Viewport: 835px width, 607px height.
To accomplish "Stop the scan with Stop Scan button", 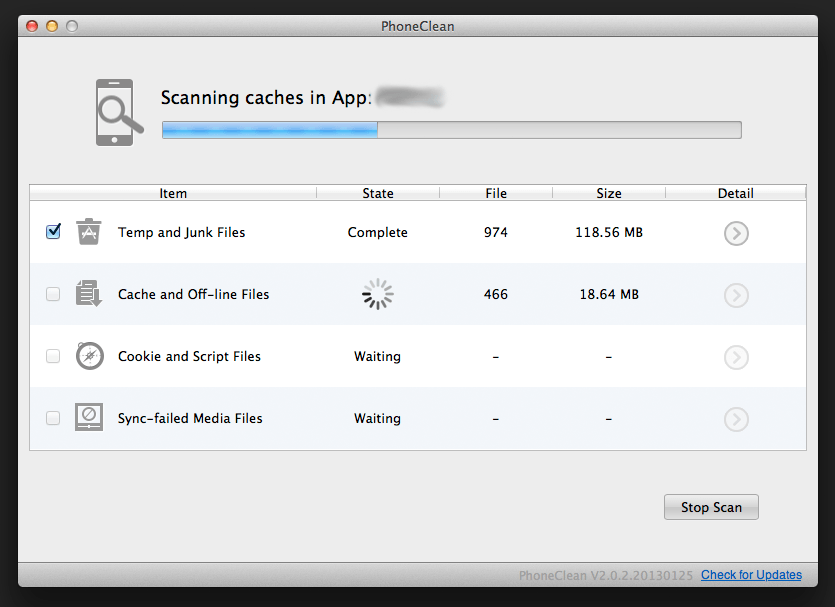I will point(711,507).
